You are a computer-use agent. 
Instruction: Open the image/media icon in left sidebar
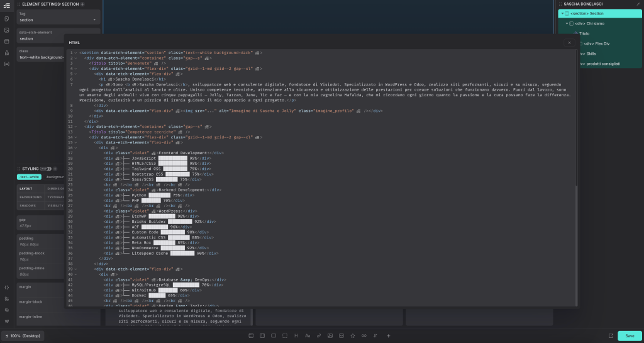[6, 30]
